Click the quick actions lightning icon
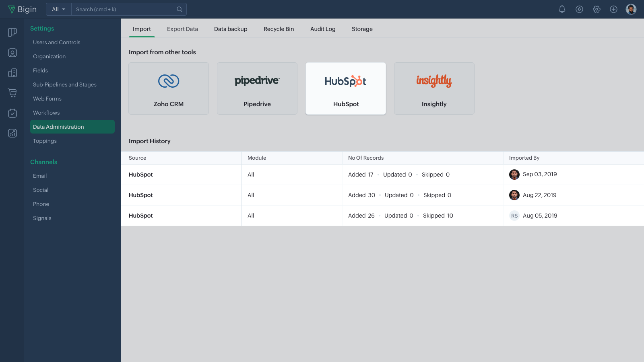Image resolution: width=644 pixels, height=362 pixels. click(580, 9)
